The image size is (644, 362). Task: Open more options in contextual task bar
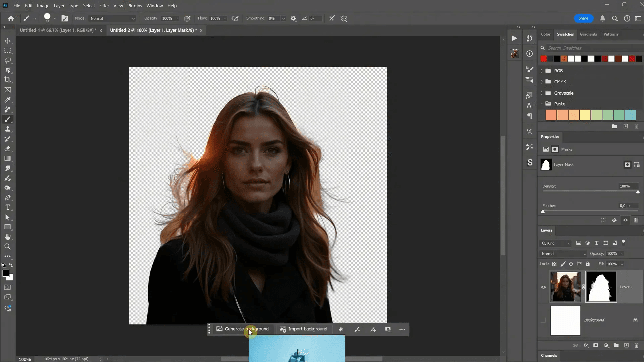pos(402,329)
